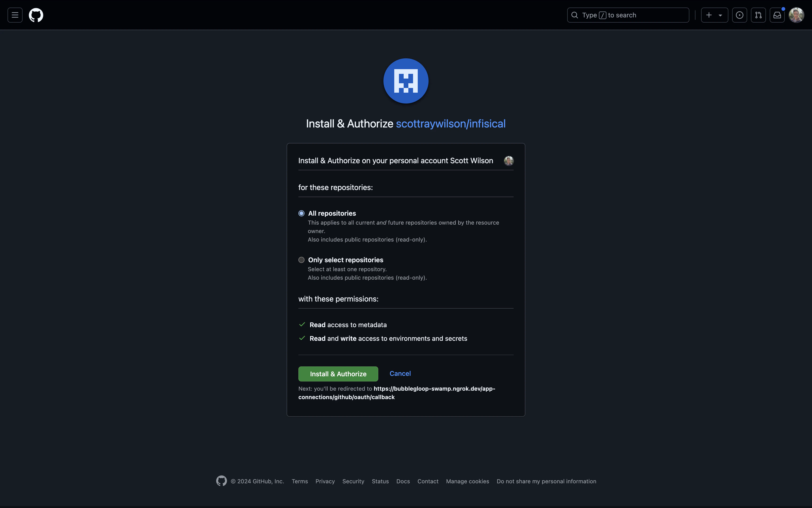Select the All repositories radio option
The width and height of the screenshot is (812, 508).
(x=301, y=213)
